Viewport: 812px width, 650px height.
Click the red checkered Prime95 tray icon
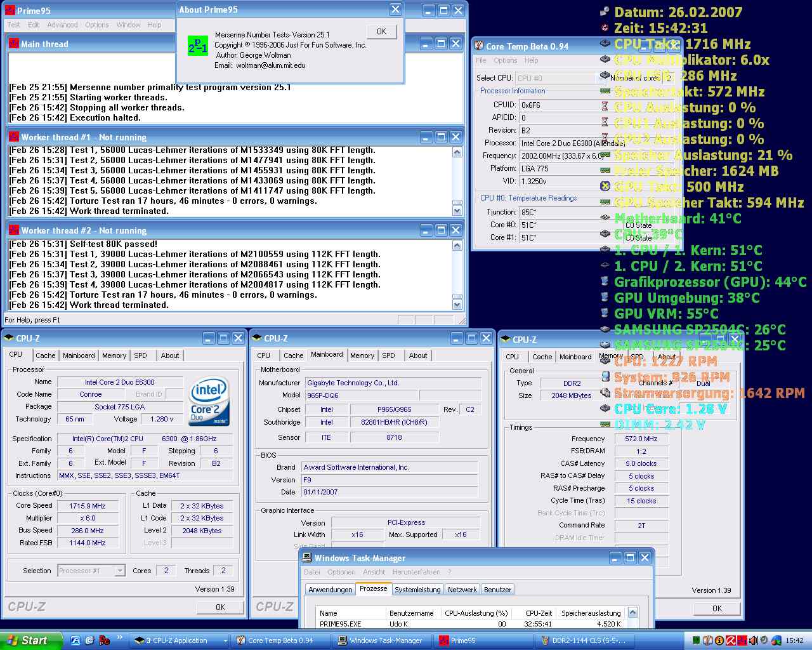tap(742, 640)
